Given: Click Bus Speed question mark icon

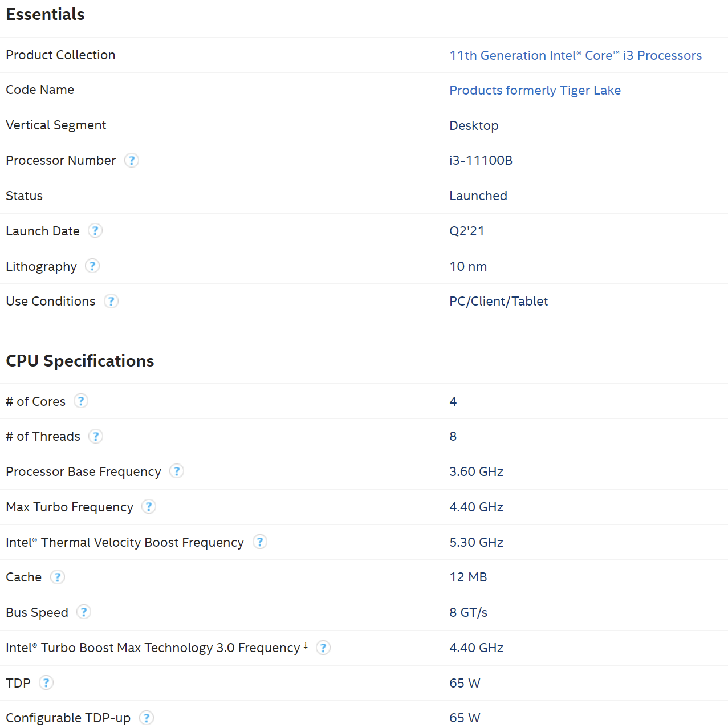Looking at the screenshot, I should (84, 612).
